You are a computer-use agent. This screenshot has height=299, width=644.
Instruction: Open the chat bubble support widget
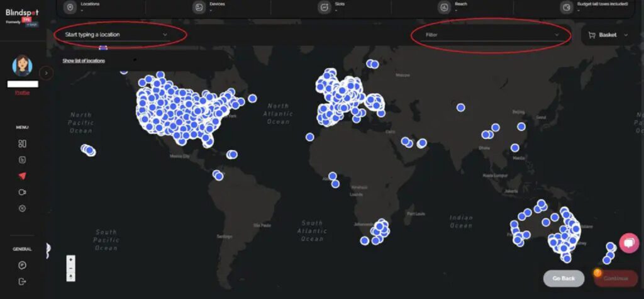coord(629,243)
